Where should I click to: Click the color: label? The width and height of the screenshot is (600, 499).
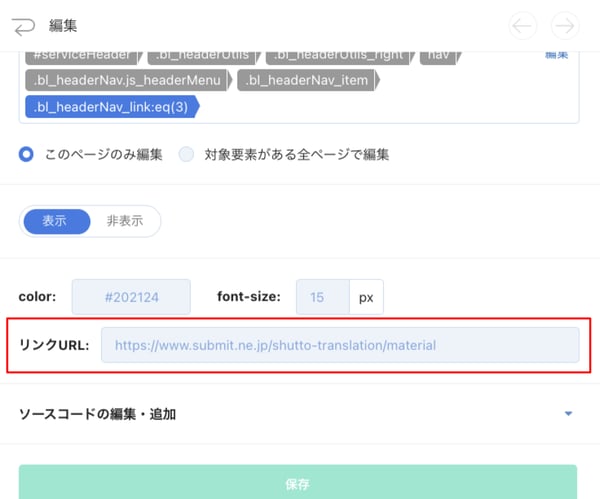(x=37, y=297)
